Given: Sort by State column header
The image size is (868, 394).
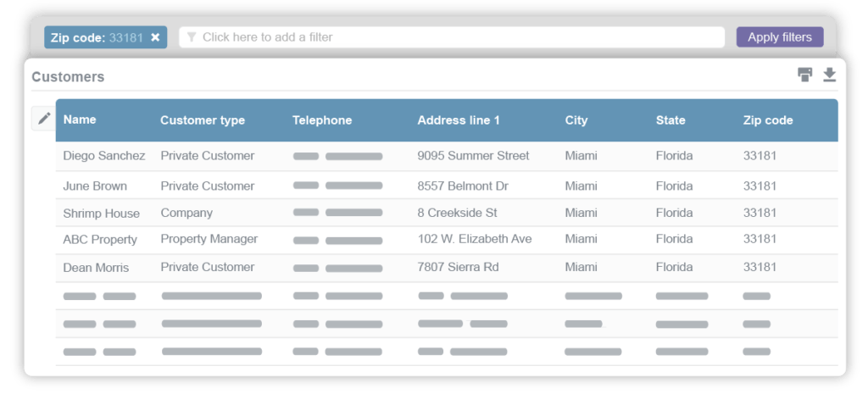Looking at the screenshot, I should (x=670, y=120).
